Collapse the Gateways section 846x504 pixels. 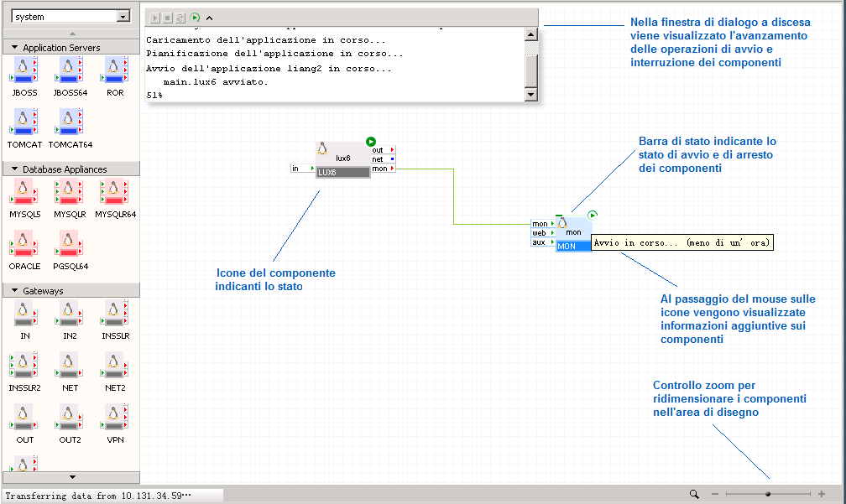pos(15,291)
